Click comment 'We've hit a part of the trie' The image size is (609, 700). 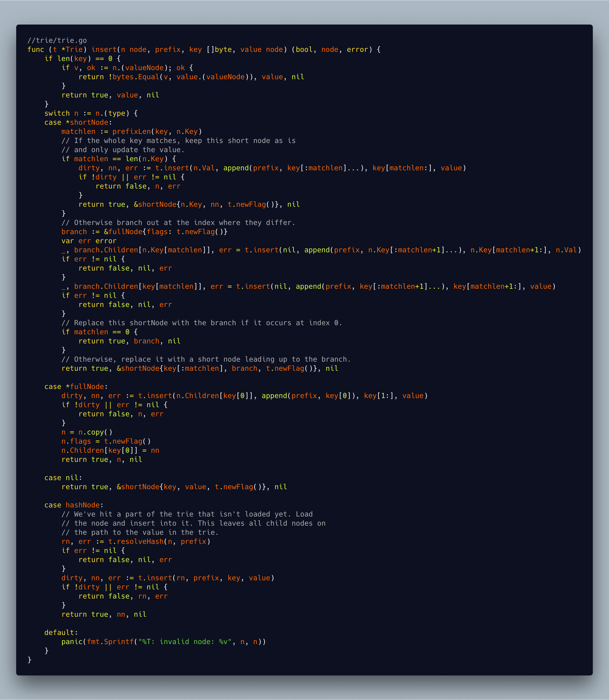coord(187,514)
